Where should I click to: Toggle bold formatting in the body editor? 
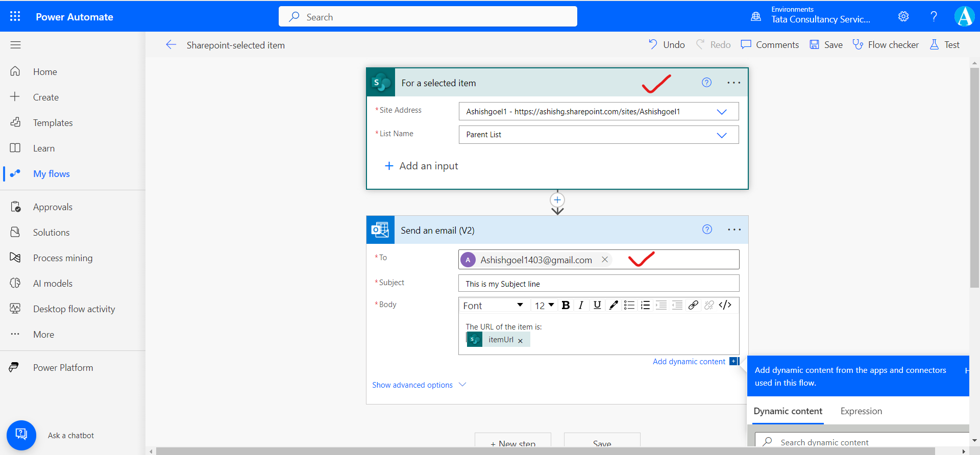point(566,305)
